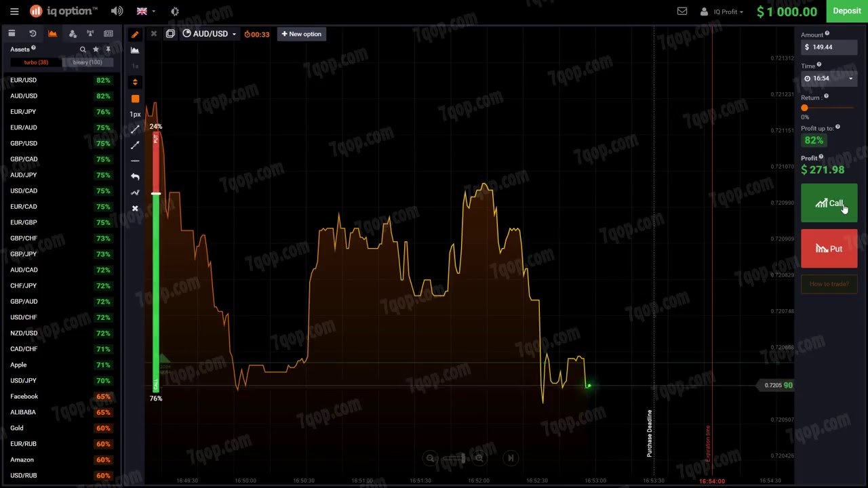The width and height of the screenshot is (868, 488).
Task: Click the Assets help question mark
Action: (33, 48)
